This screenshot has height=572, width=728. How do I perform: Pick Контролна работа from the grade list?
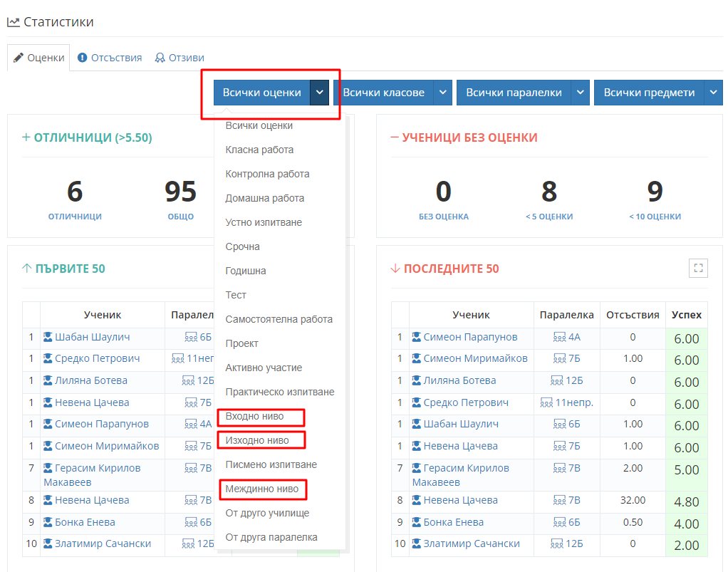pyautogui.click(x=267, y=174)
